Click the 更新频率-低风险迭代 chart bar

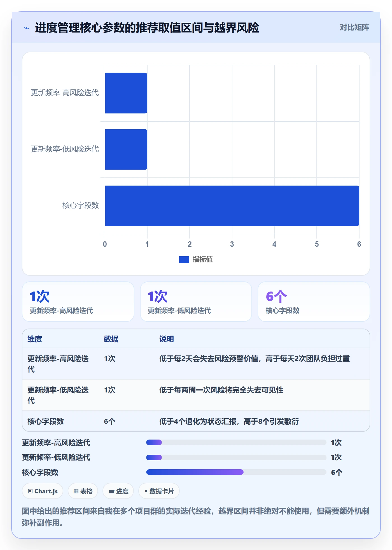(x=126, y=149)
